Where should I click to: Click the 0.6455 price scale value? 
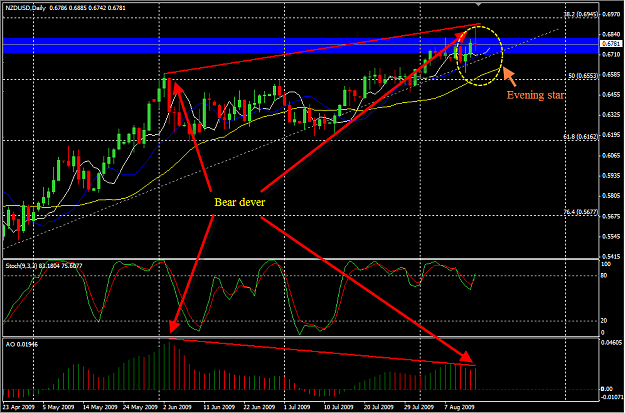(611, 95)
